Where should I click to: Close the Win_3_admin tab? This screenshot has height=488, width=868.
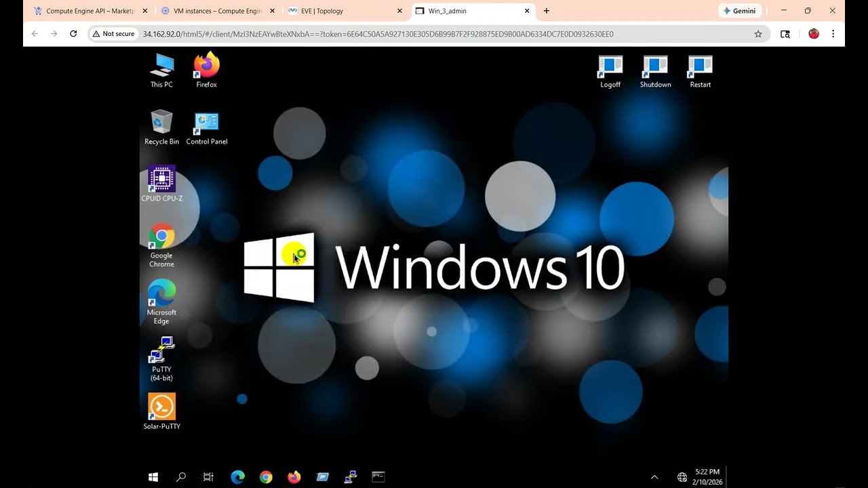(x=527, y=11)
